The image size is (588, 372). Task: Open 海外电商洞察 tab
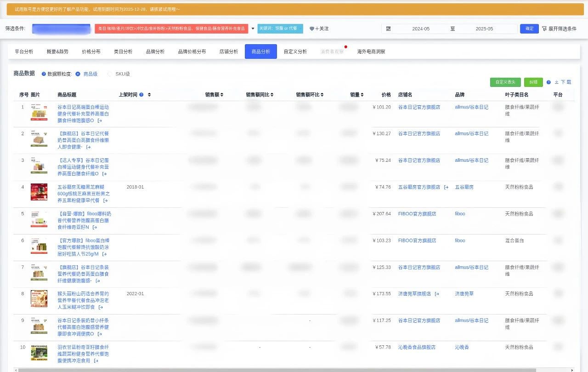pyautogui.click(x=371, y=52)
